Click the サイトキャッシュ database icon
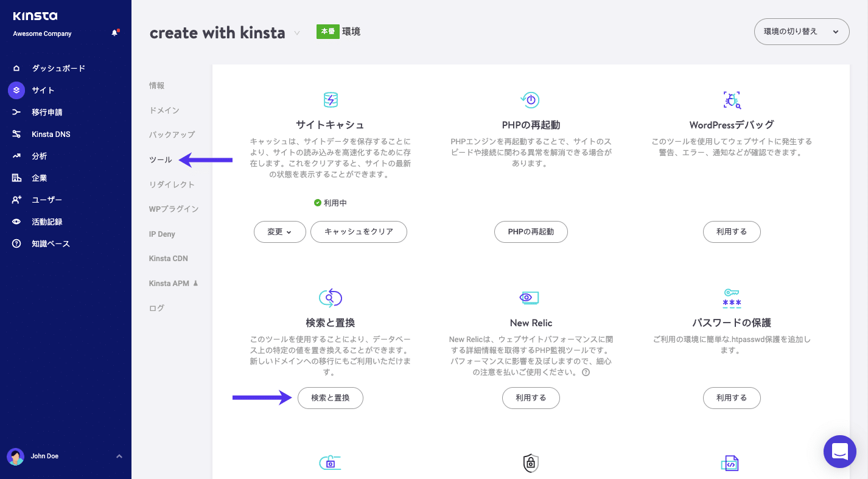This screenshot has height=479, width=868. pos(330,100)
